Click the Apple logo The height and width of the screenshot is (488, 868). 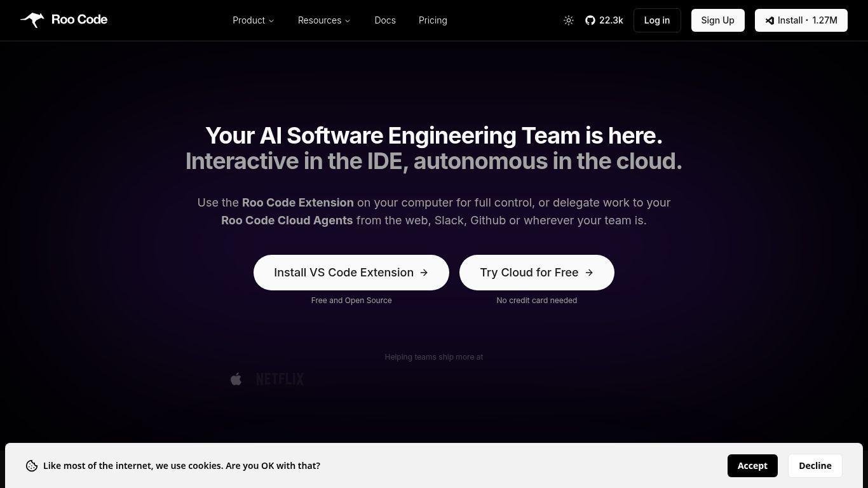click(x=236, y=379)
